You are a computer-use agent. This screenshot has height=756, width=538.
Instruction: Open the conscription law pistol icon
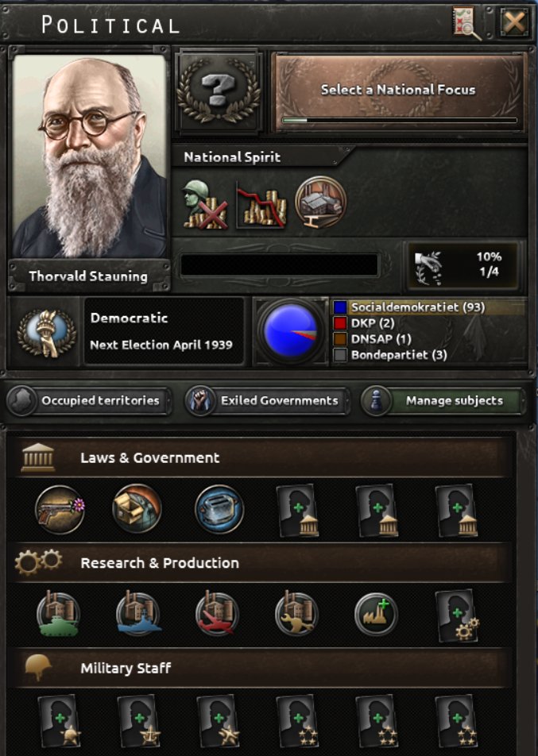click(x=60, y=509)
